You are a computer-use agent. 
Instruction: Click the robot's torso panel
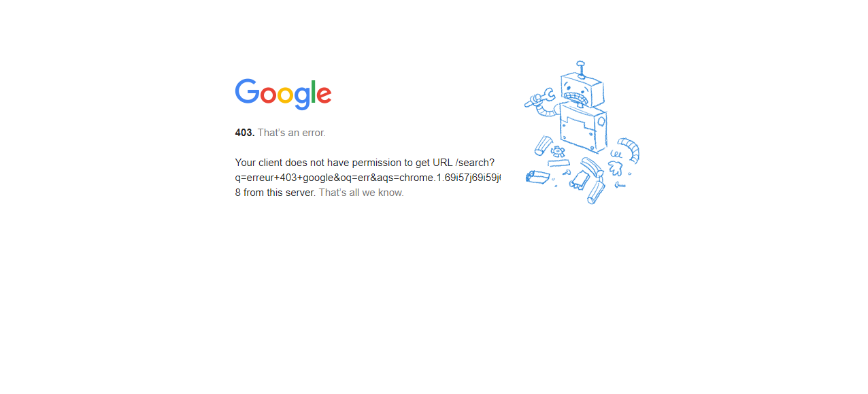(584, 127)
